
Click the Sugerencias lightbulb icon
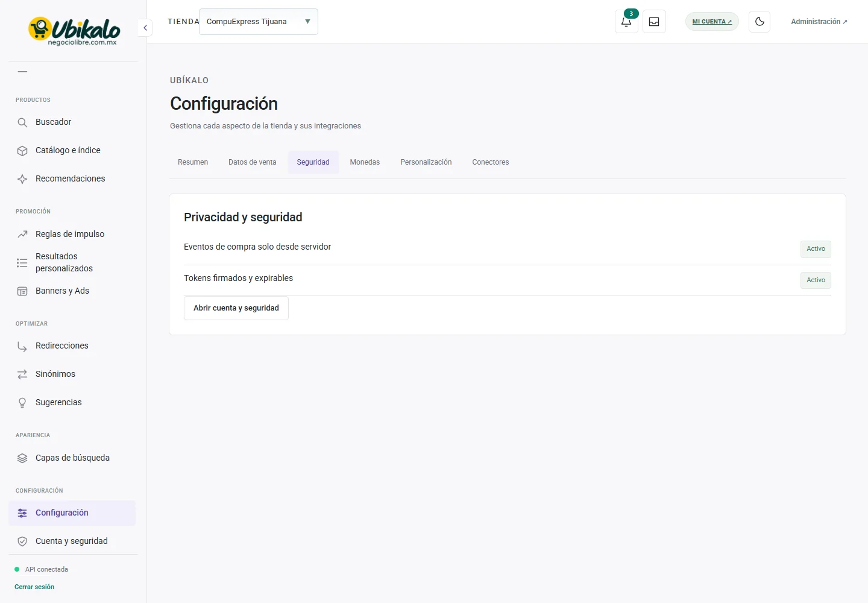(22, 403)
